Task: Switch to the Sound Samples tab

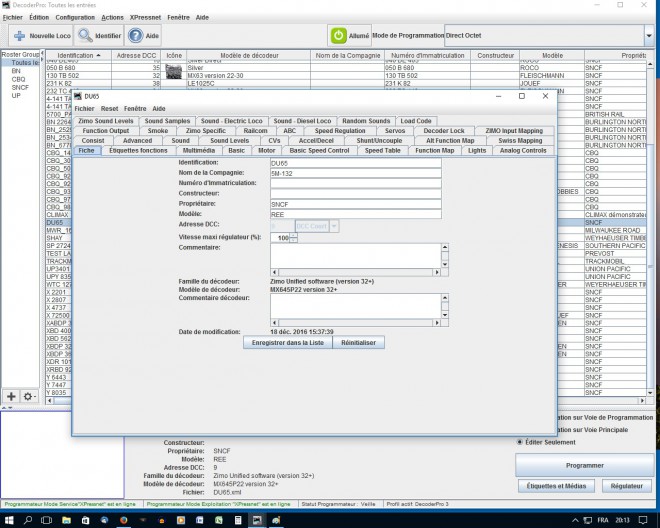Action: pyautogui.click(x=167, y=121)
